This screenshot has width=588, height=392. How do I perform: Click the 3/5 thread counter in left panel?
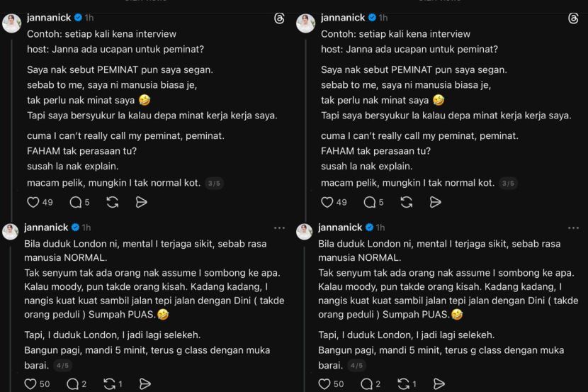[x=213, y=184]
